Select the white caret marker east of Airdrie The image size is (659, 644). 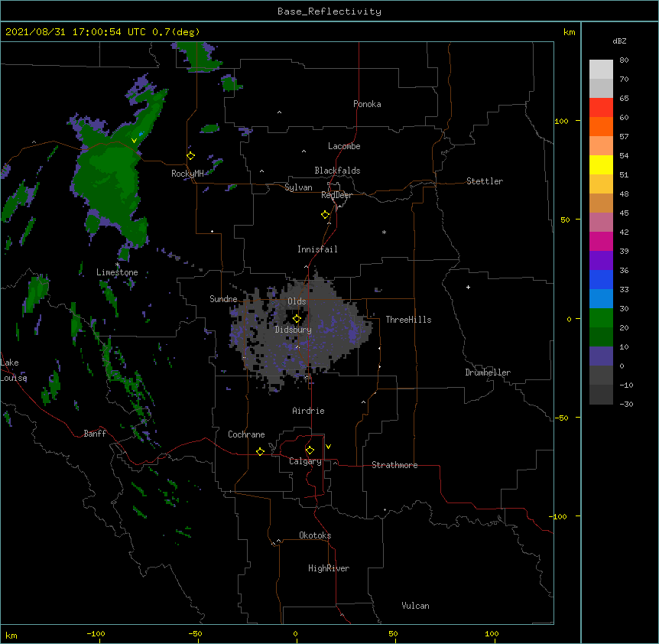364,402
